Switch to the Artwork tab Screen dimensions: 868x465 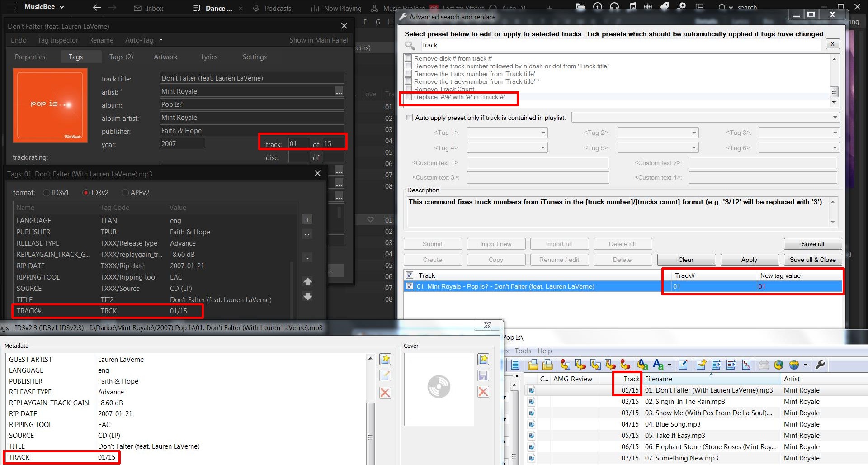[x=165, y=57]
